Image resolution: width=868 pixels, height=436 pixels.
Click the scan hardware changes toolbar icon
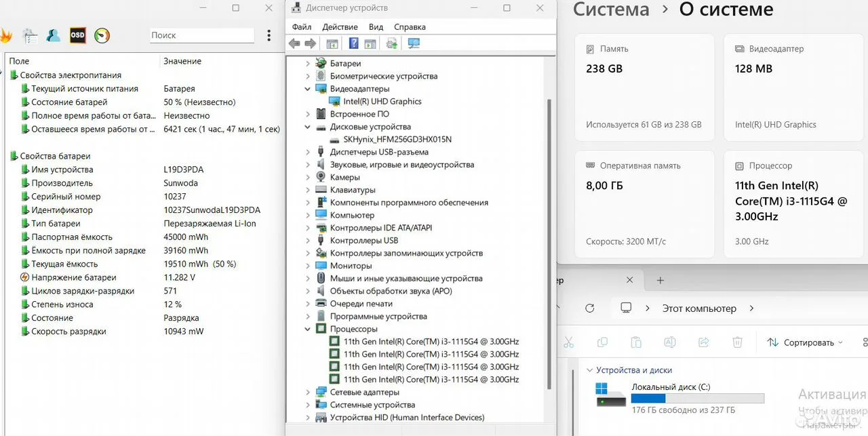pos(391,43)
